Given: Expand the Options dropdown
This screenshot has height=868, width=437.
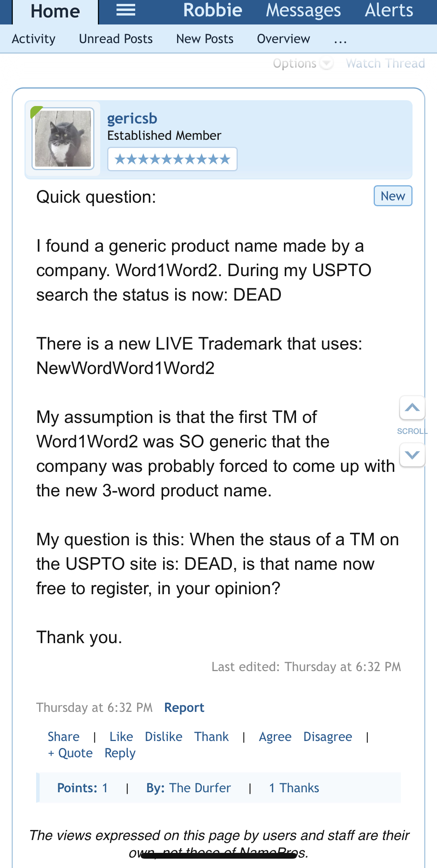Looking at the screenshot, I should (x=303, y=63).
